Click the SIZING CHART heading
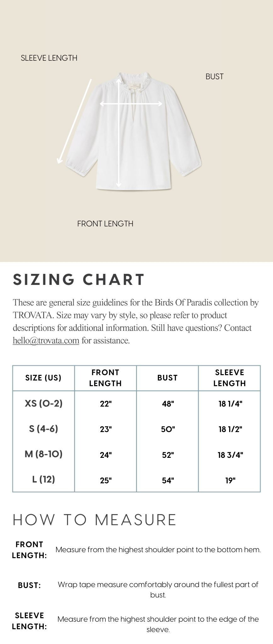273x644 pixels. (79, 279)
